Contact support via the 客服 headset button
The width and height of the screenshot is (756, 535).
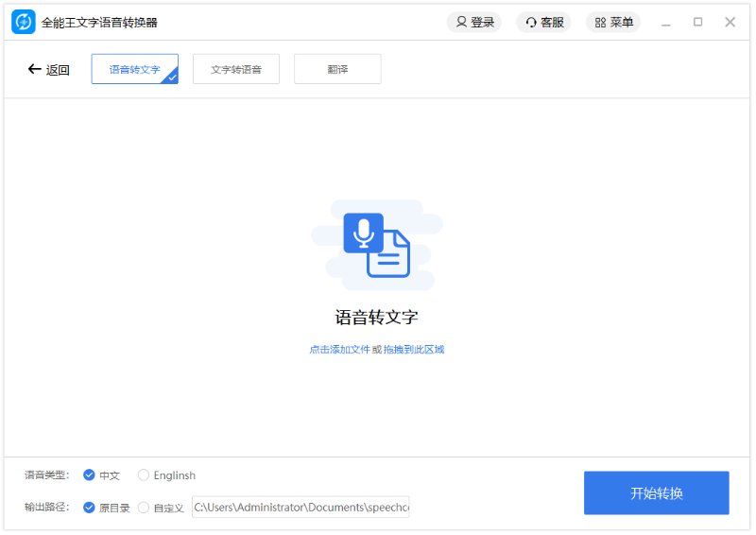pos(544,22)
